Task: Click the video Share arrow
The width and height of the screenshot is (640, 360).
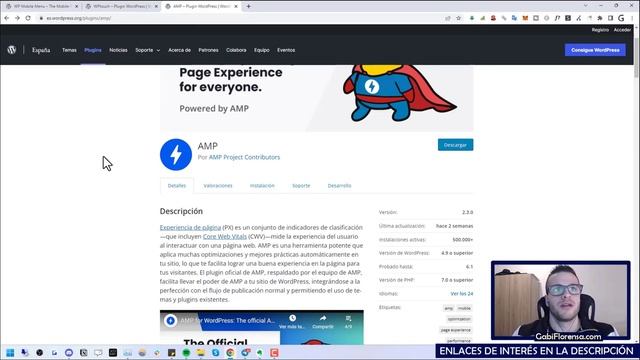Action: tap(323, 321)
